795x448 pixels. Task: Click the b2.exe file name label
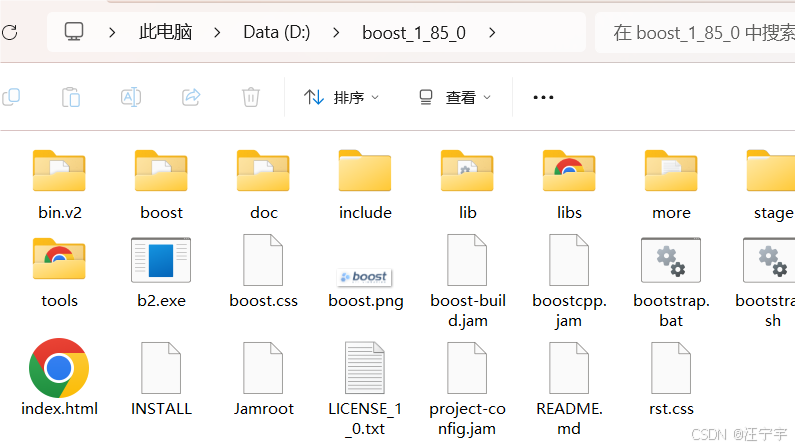coord(161,301)
